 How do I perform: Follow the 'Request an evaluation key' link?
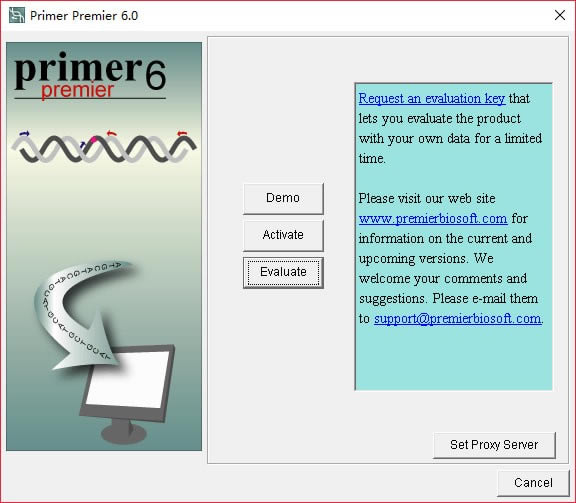432,98
